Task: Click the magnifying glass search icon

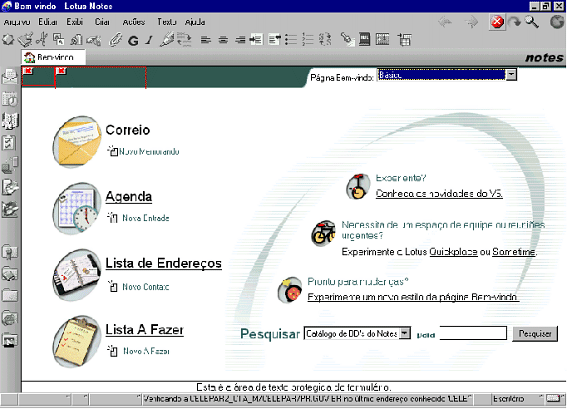Action: (532, 22)
